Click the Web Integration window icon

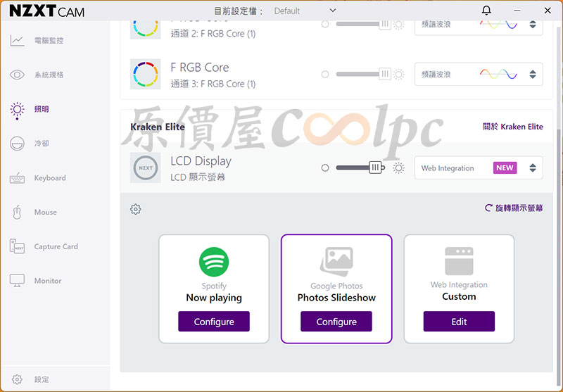(459, 261)
